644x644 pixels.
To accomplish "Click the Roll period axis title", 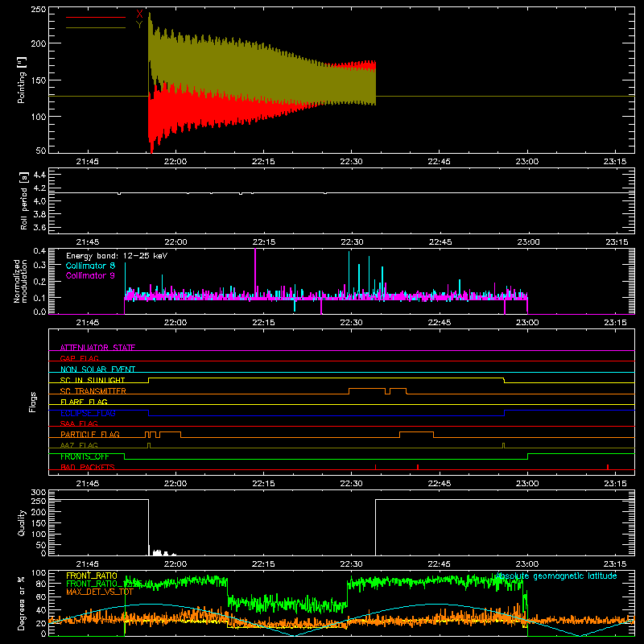I will [24, 200].
